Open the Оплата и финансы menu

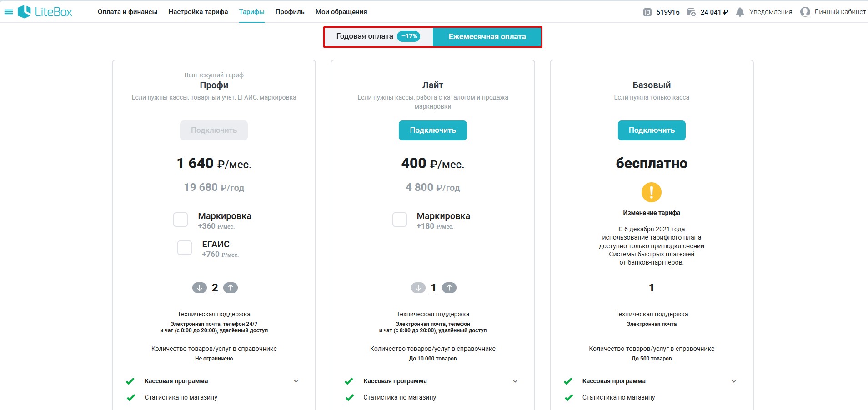127,12
